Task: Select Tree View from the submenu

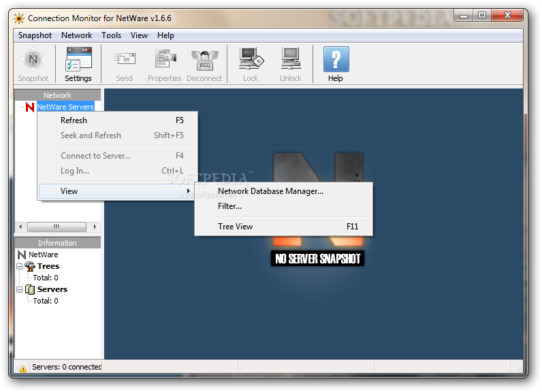Action: coord(284,227)
